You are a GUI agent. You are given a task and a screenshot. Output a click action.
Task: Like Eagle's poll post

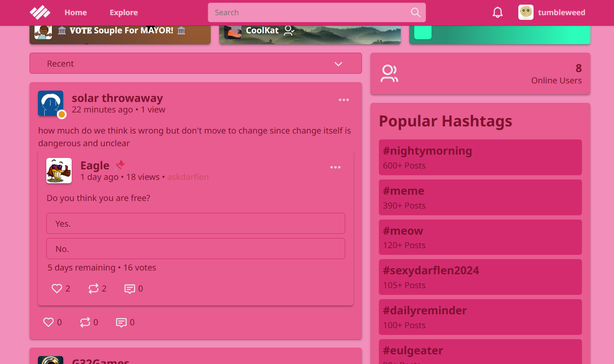click(57, 289)
